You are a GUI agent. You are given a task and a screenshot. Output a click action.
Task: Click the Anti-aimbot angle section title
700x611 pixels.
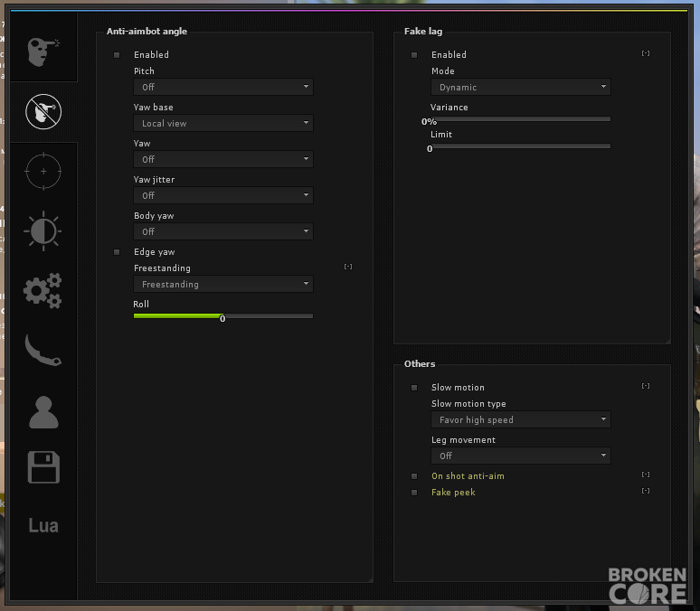click(147, 32)
